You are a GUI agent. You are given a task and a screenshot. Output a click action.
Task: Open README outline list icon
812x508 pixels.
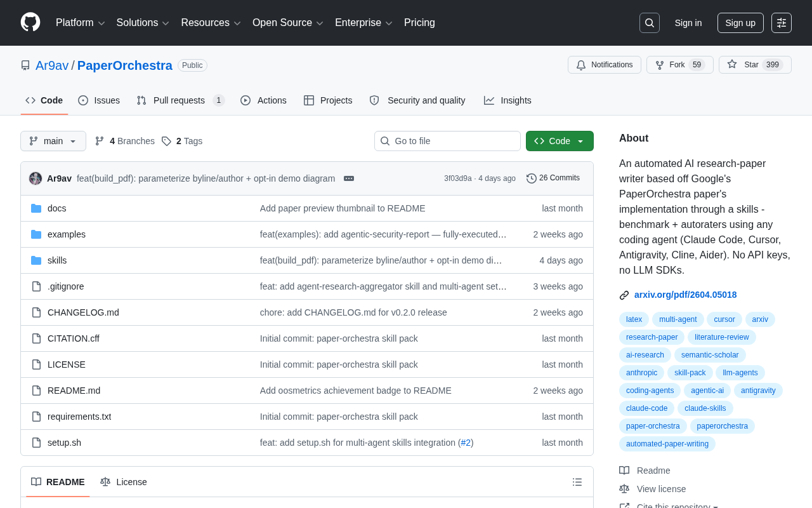click(x=577, y=482)
